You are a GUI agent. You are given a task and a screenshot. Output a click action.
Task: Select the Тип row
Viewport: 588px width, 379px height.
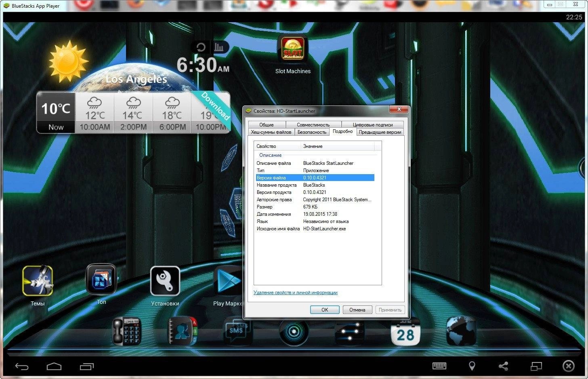pyautogui.click(x=315, y=171)
